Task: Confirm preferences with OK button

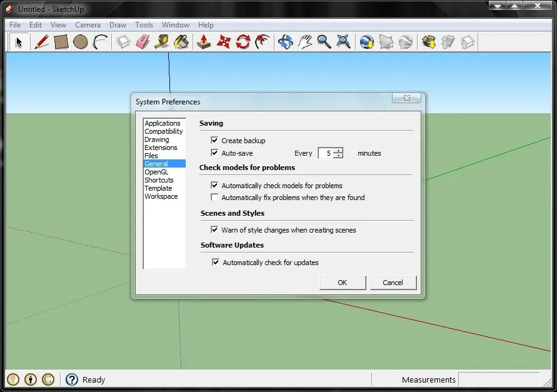Action: [x=343, y=283]
